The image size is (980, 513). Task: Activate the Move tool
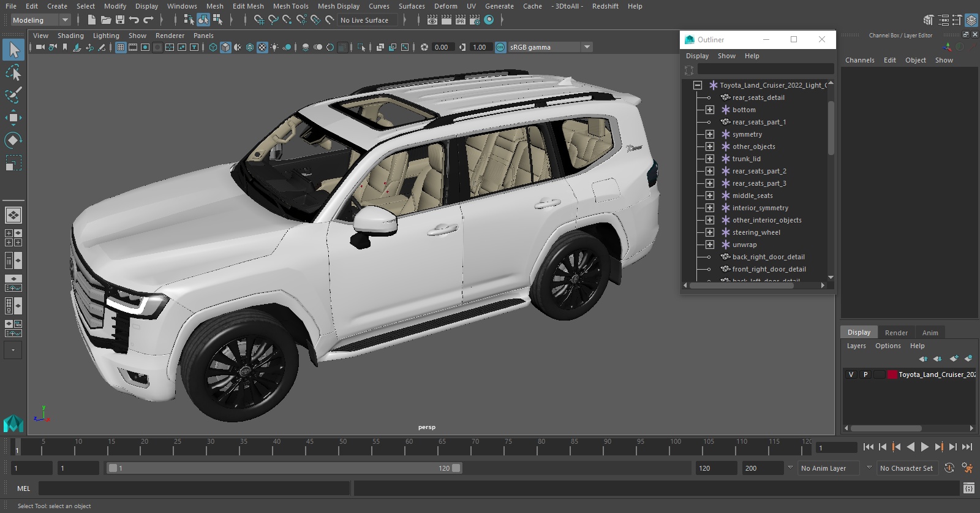click(x=13, y=118)
